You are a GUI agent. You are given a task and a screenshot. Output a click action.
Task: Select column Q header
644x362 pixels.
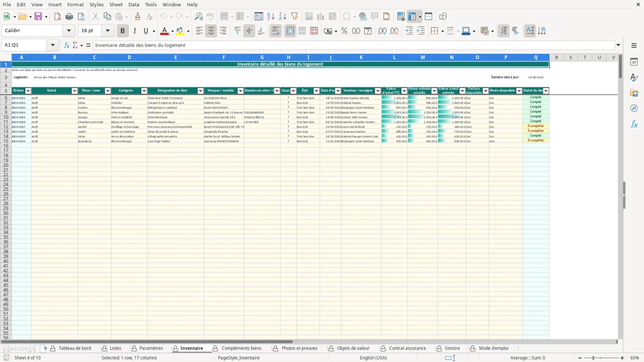(x=536, y=58)
